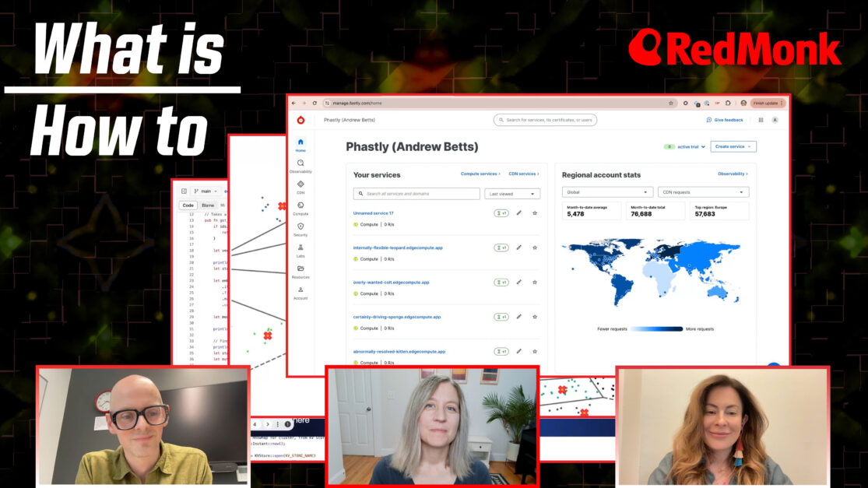Open the Security section in the sidebar

[x=300, y=230]
